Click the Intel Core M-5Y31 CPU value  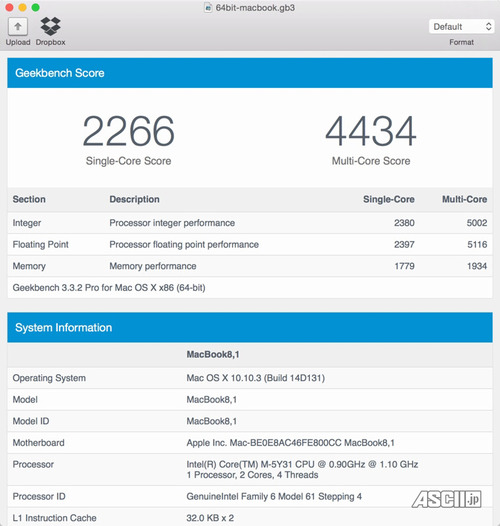[x=302, y=465]
